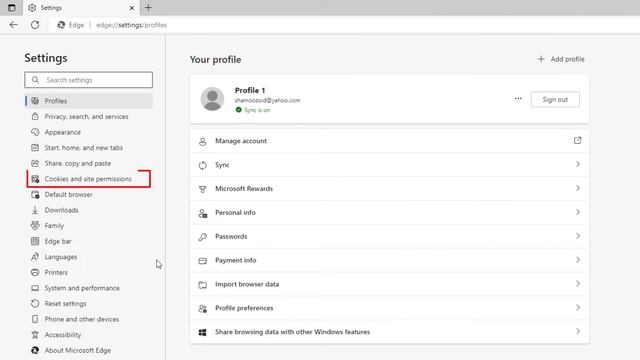This screenshot has width=640, height=360.
Task: Click the Settings tab gear icon
Action: [x=32, y=8]
